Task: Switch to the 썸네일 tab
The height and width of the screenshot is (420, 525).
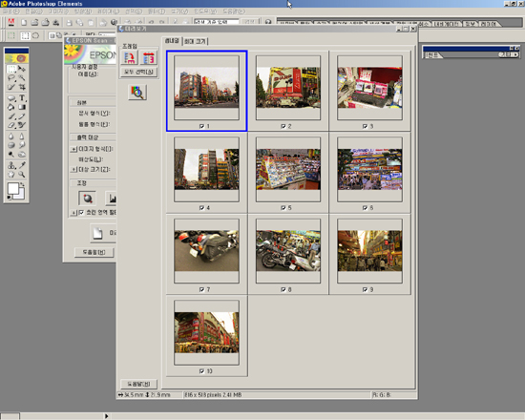Action: tap(172, 40)
